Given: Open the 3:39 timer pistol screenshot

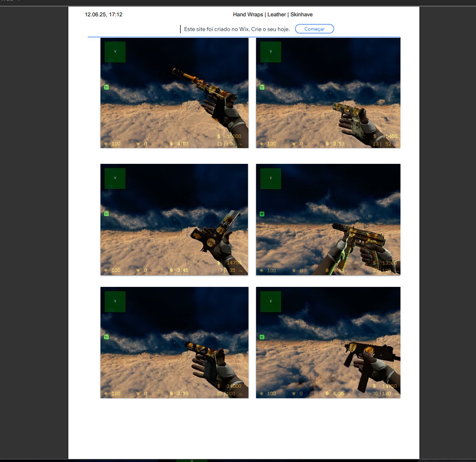Looking at the screenshot, I should (x=174, y=343).
